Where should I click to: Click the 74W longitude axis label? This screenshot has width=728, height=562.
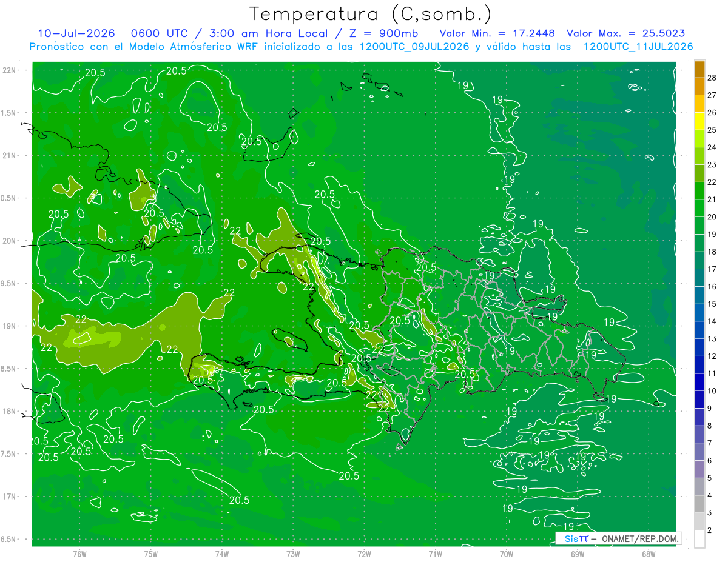pyautogui.click(x=222, y=554)
